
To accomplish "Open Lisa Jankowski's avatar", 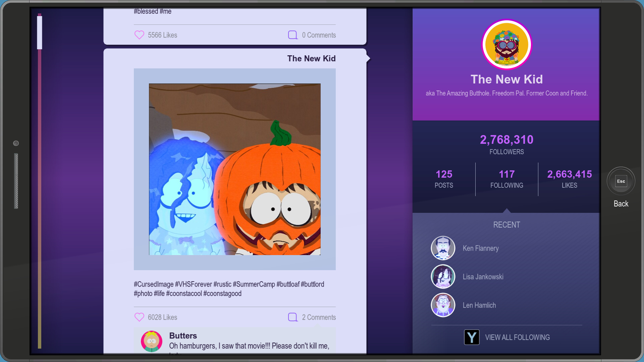I will (443, 277).
